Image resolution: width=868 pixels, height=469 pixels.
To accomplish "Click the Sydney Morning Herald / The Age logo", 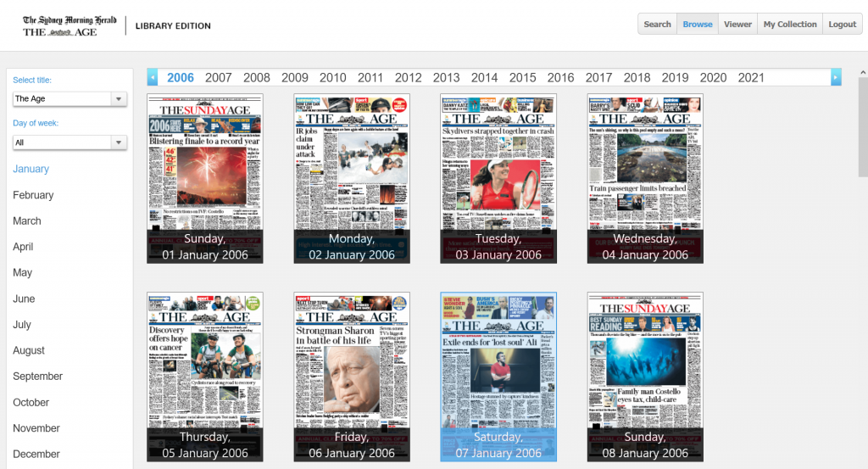I will [x=70, y=25].
